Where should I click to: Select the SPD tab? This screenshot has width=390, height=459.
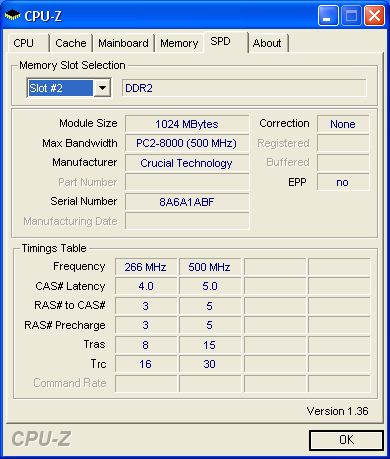(x=226, y=42)
